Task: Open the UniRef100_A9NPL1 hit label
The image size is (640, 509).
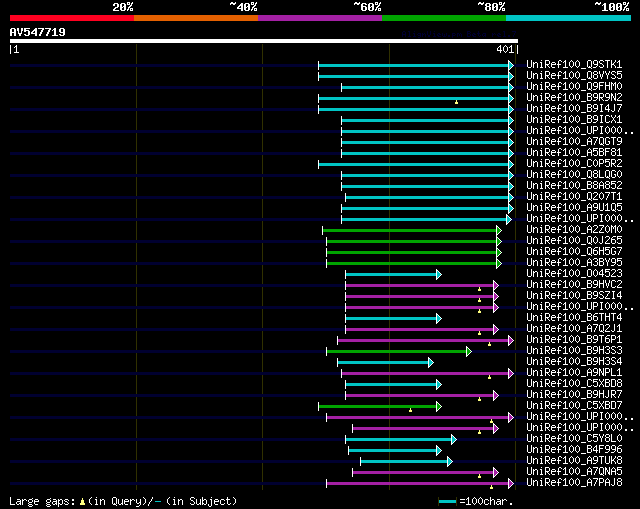Action: tap(574, 373)
